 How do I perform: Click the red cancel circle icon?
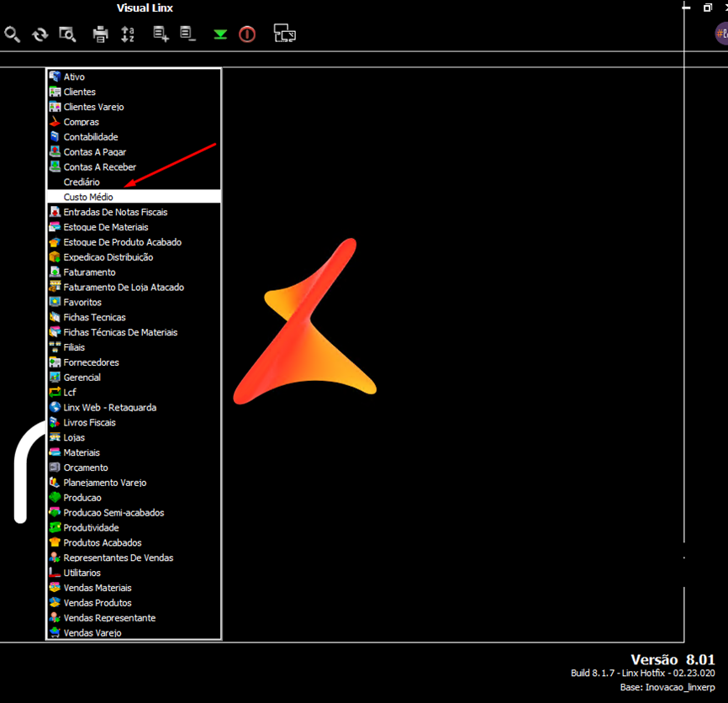click(247, 34)
